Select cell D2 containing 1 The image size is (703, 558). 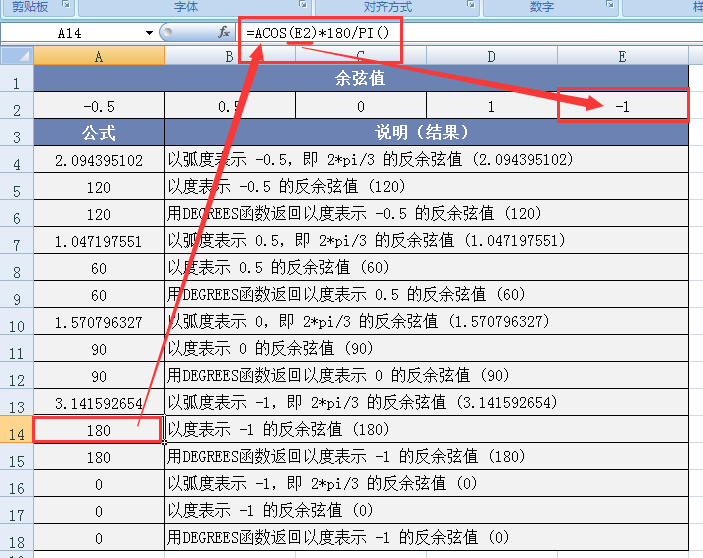(x=492, y=106)
